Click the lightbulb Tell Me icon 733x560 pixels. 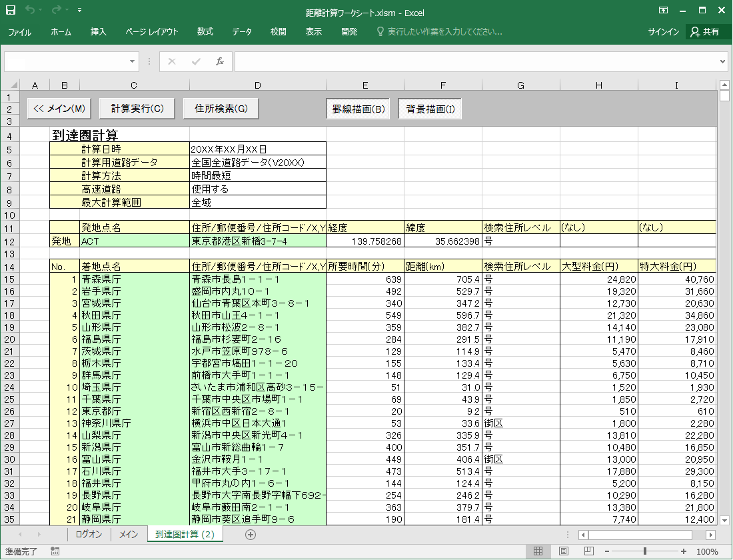tap(380, 31)
